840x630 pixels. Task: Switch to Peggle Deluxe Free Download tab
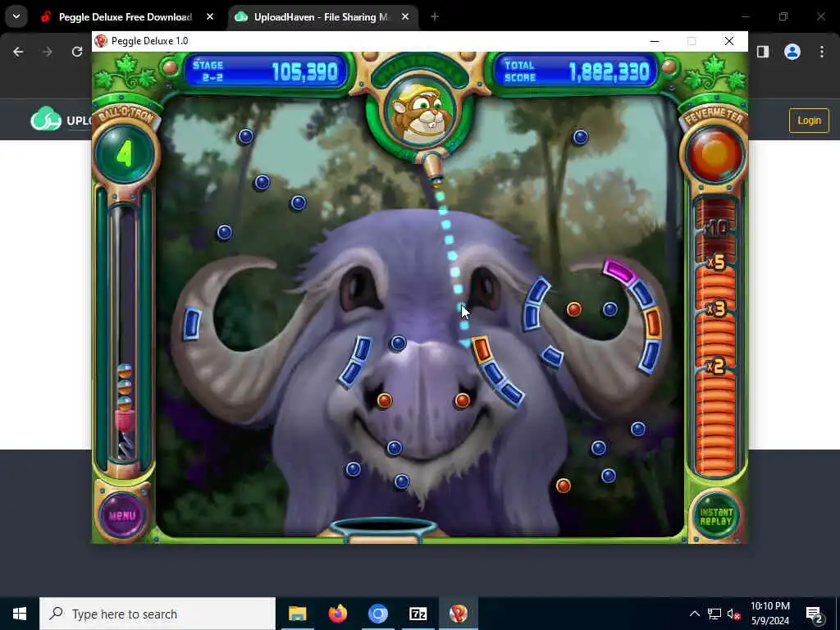click(x=125, y=17)
